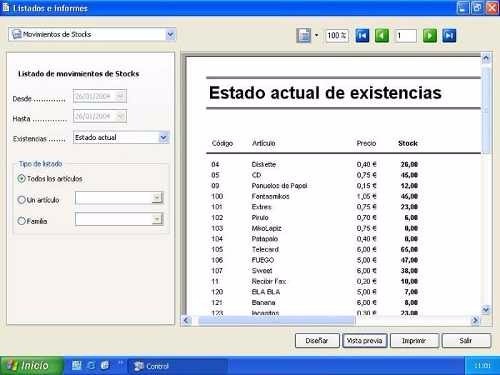Select Todos los artículos radio button
The image size is (500, 375).
pyautogui.click(x=21, y=179)
